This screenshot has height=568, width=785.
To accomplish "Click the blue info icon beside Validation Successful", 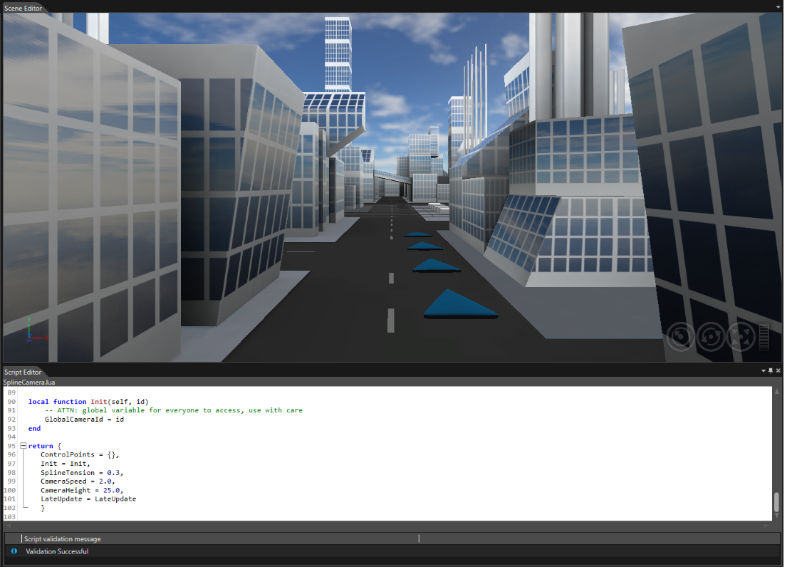I will pyautogui.click(x=14, y=551).
